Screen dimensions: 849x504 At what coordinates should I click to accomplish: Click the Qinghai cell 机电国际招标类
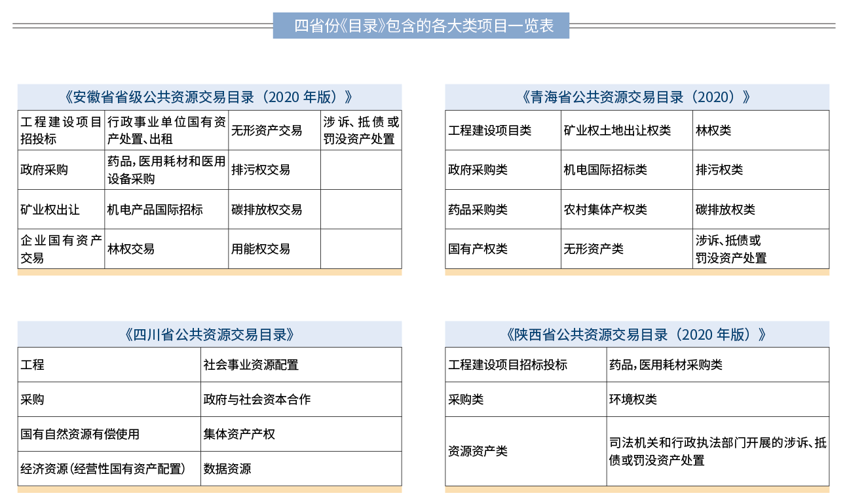[627, 170]
